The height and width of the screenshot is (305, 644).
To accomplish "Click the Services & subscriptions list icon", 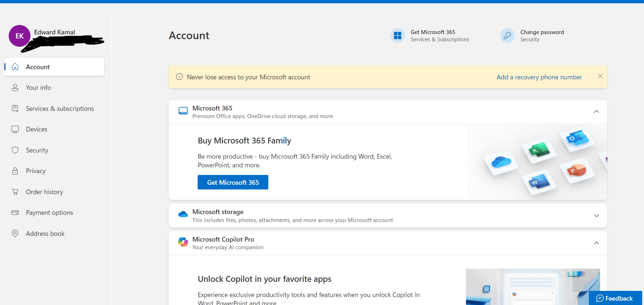I will [x=15, y=108].
